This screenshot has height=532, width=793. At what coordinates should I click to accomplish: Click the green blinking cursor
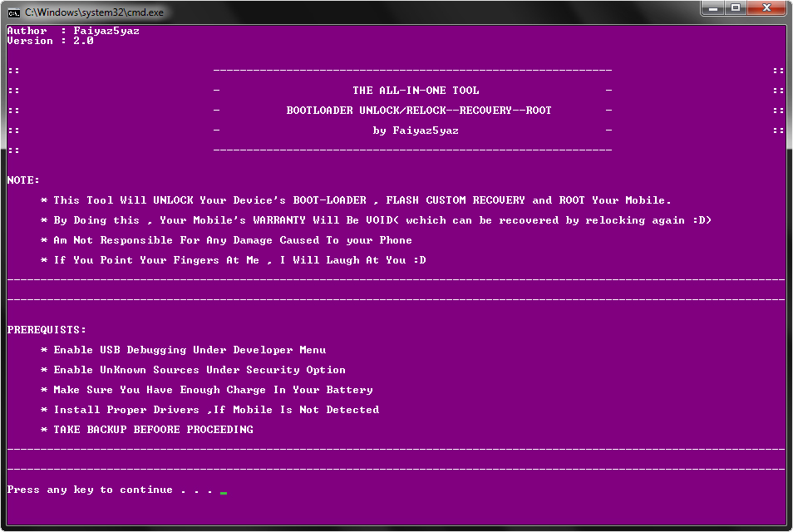(x=224, y=492)
